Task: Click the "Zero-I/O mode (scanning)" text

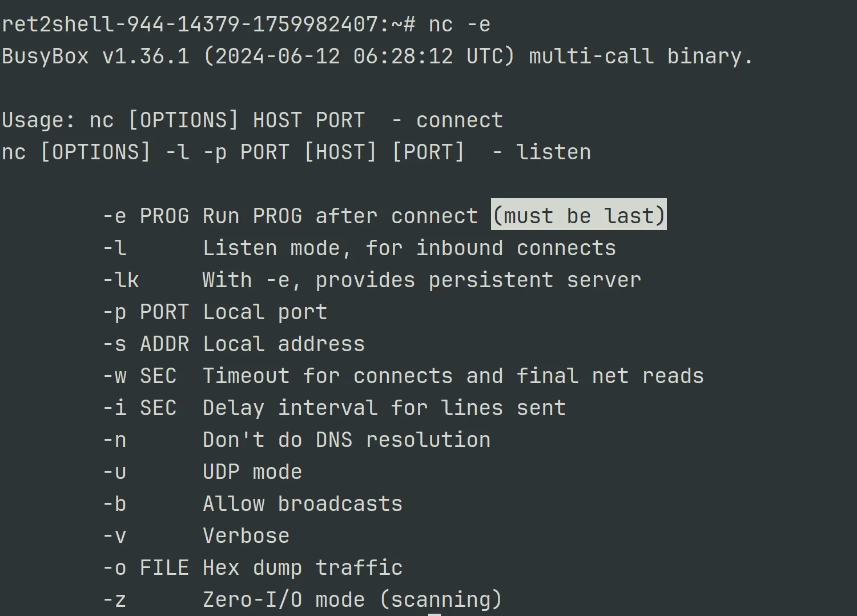Action: click(x=352, y=599)
